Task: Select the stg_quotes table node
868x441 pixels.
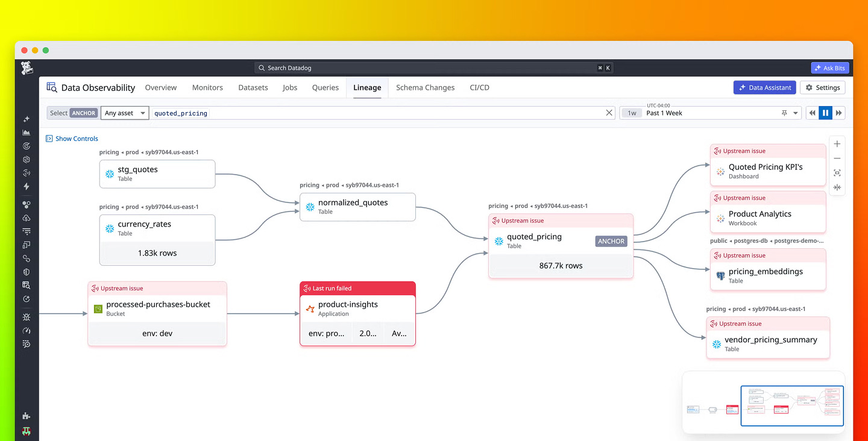Action: tap(157, 174)
